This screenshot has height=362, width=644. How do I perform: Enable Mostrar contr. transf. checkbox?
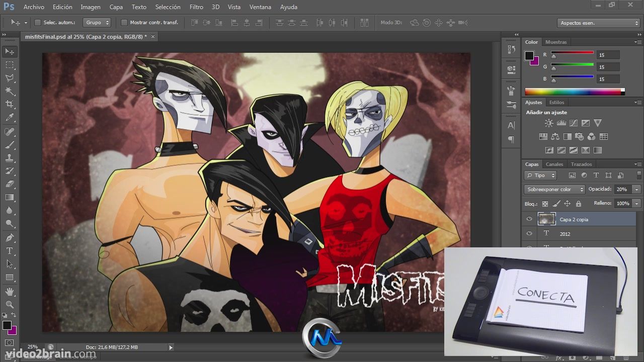point(124,23)
